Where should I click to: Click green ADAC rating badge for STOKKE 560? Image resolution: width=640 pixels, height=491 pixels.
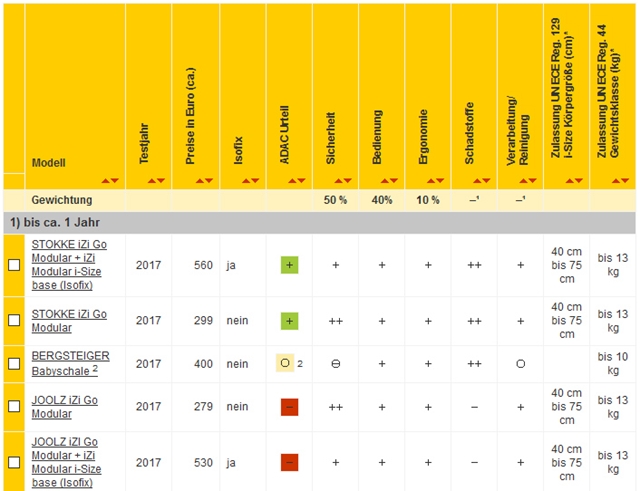click(289, 265)
